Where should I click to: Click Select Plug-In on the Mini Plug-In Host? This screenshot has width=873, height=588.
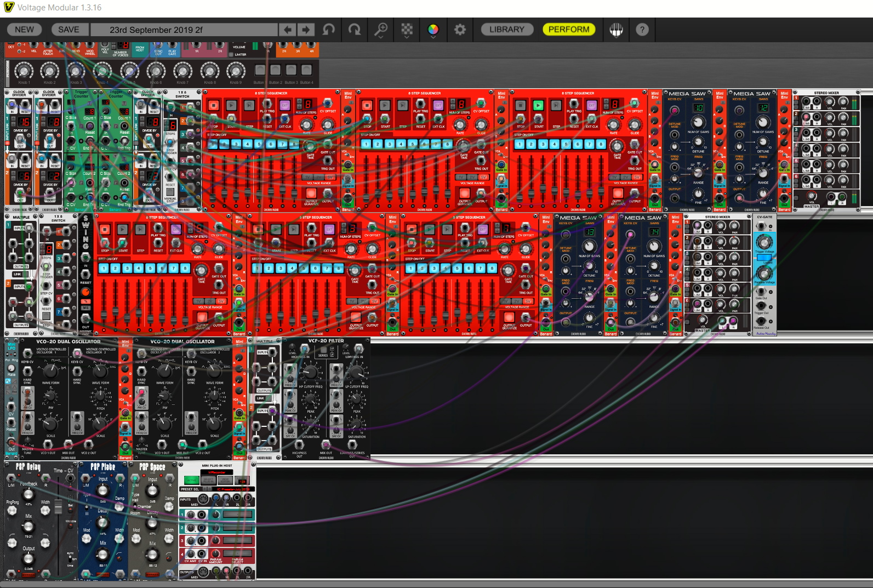[209, 481]
